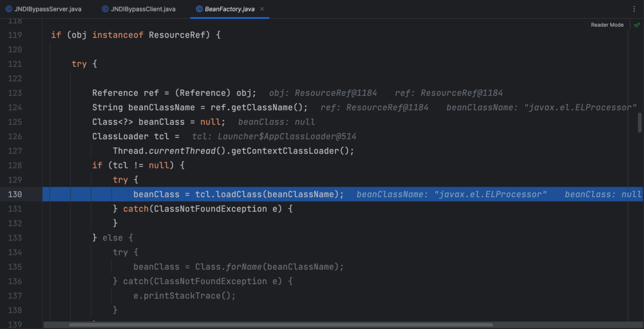
Task: Click line number 123 in gutter
Action: (15, 93)
